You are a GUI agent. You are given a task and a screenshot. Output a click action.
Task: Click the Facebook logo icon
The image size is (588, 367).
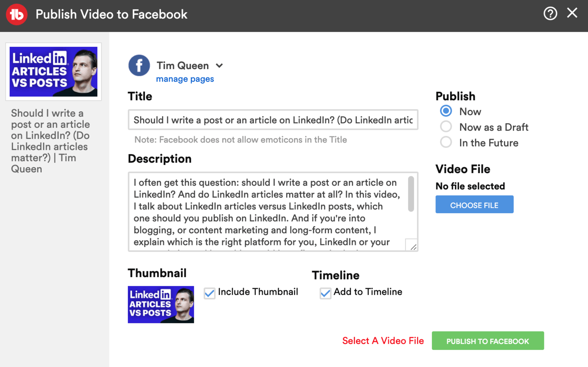pos(139,66)
